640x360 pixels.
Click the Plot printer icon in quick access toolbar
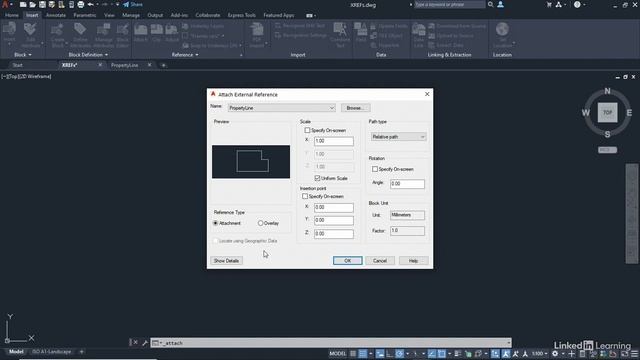(81, 4)
